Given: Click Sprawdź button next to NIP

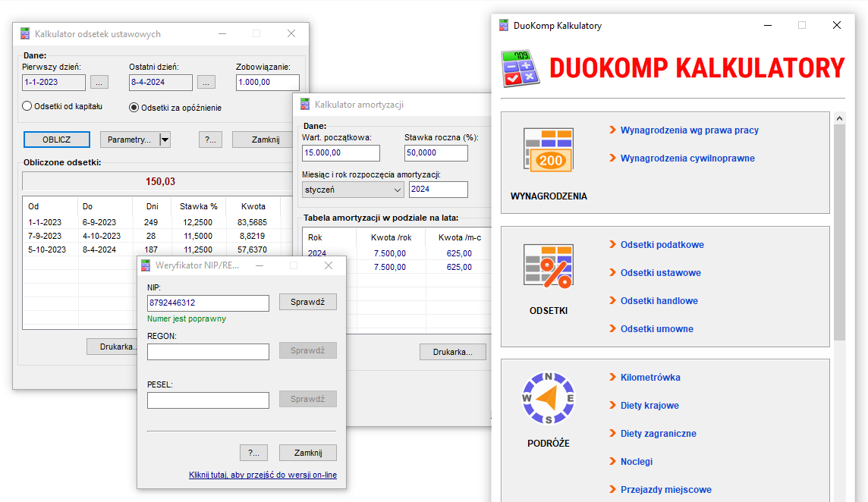Looking at the screenshot, I should [x=308, y=302].
